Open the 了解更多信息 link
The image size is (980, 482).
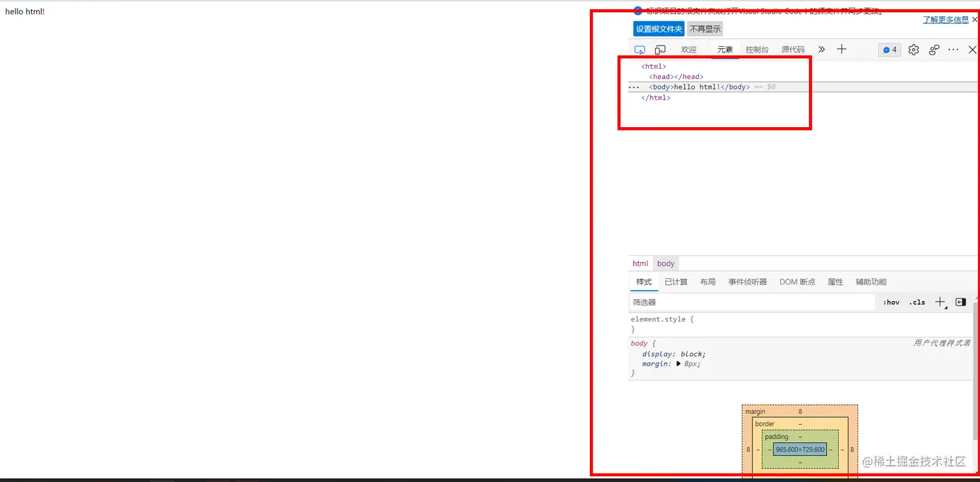946,20
